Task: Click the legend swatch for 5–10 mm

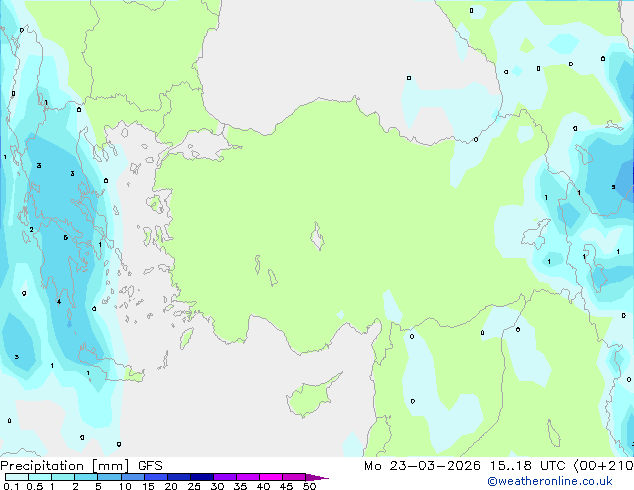Action: pyautogui.click(x=109, y=477)
